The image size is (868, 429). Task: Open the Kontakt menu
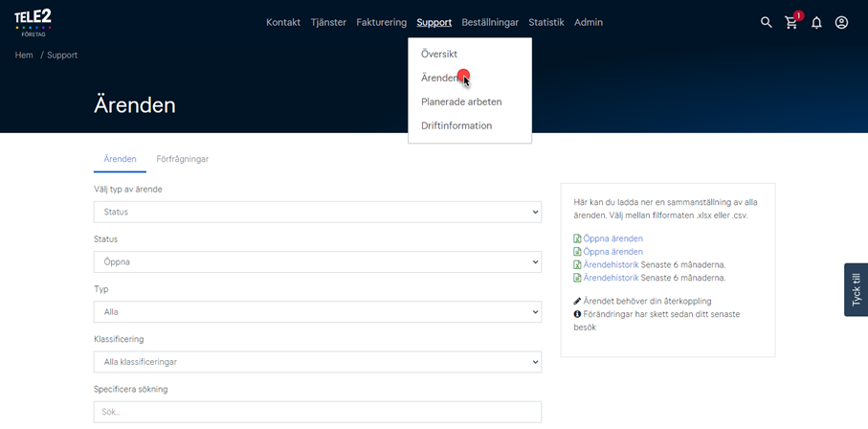click(x=283, y=23)
